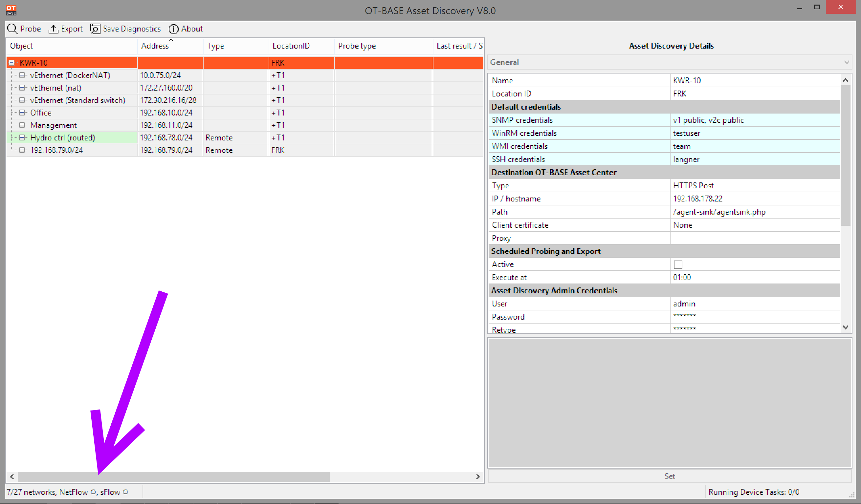Click the sFlow status indicator circle
Screen dimensions: 861x504
pyautogui.click(x=125, y=492)
